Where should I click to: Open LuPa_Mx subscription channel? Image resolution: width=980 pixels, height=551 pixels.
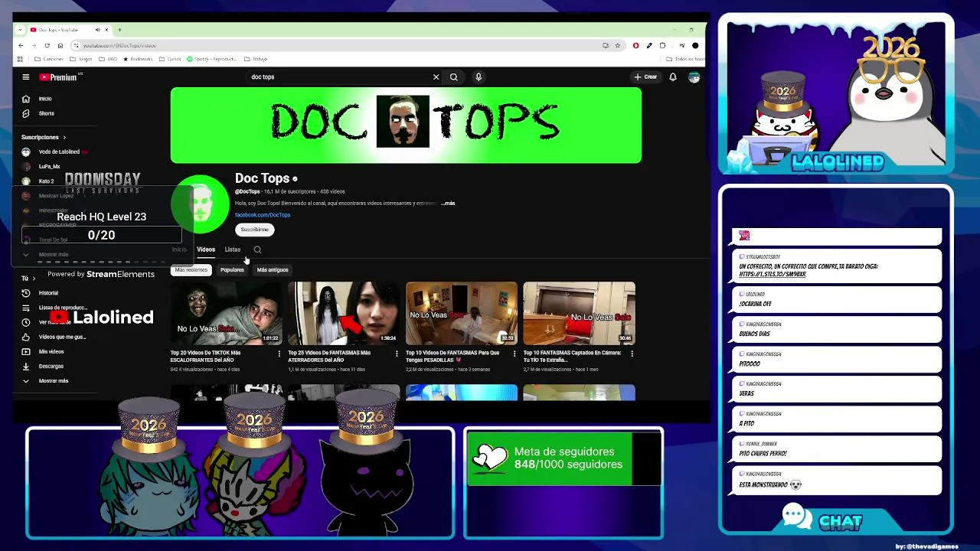(43, 166)
